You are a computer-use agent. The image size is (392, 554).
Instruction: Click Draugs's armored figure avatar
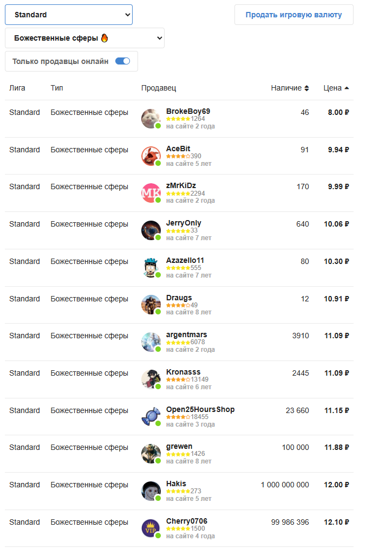coord(151,305)
